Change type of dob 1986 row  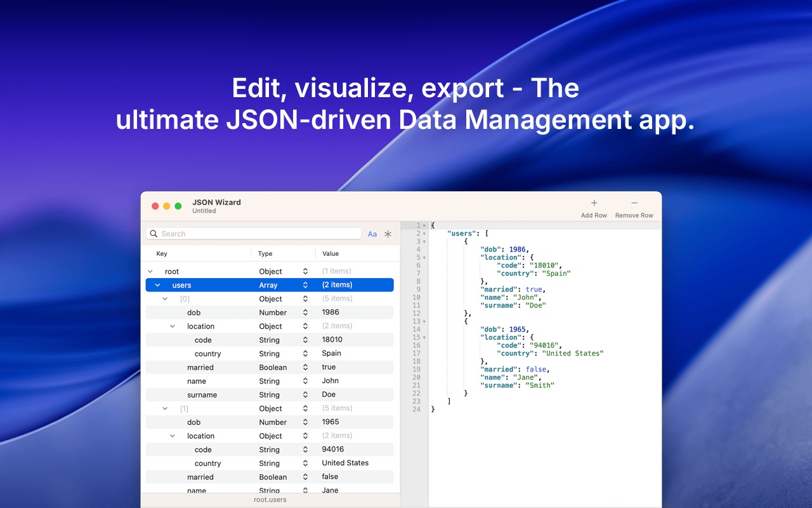tap(305, 312)
